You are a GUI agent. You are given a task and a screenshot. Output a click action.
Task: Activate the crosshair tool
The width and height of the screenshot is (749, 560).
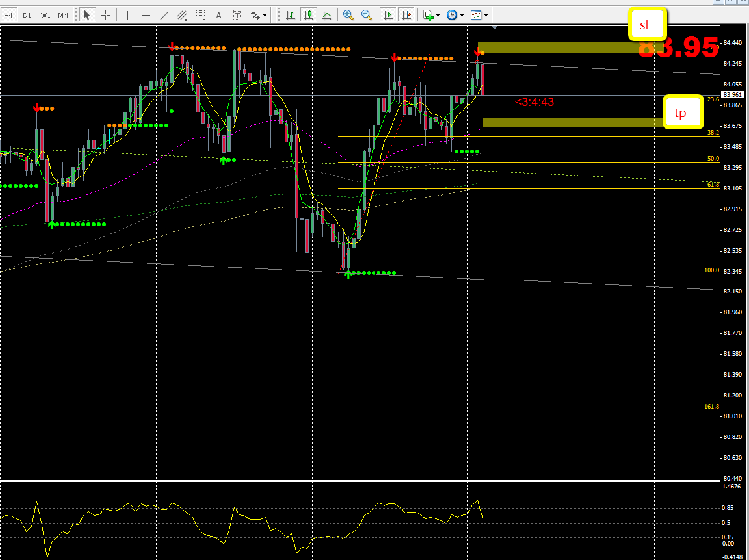click(x=106, y=15)
